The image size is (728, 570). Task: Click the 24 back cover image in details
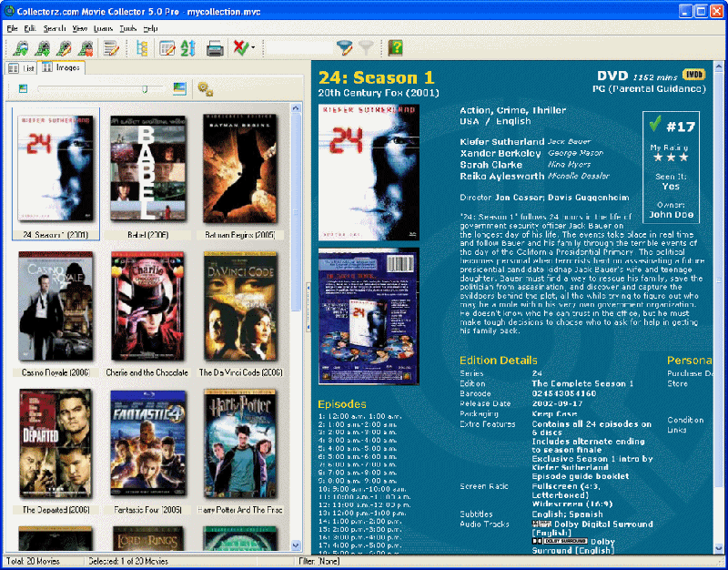(369, 316)
